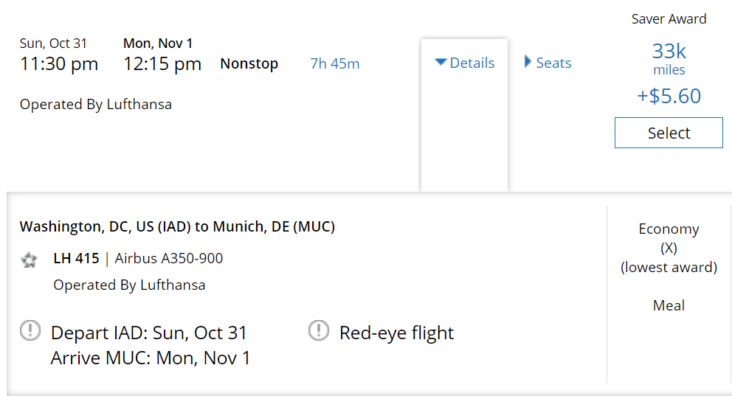Click the Red-eye flight notice text
The image size is (732, 396).
point(396,333)
